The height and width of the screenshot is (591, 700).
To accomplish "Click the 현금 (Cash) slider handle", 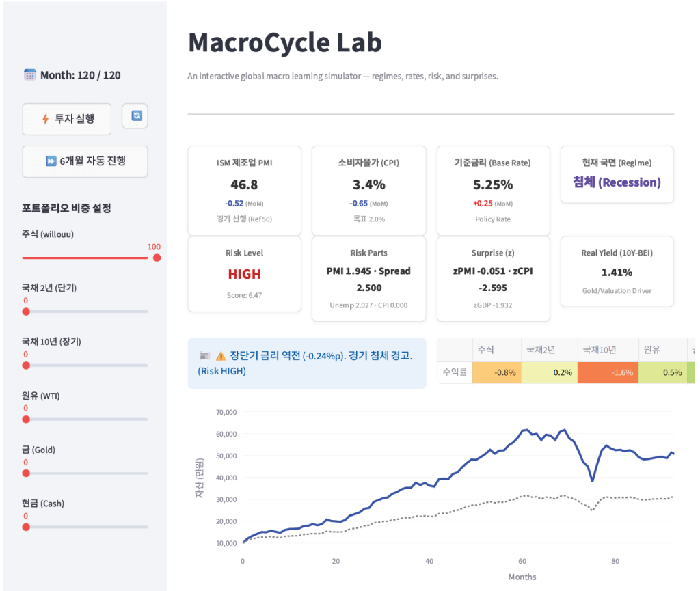I will click(26, 527).
